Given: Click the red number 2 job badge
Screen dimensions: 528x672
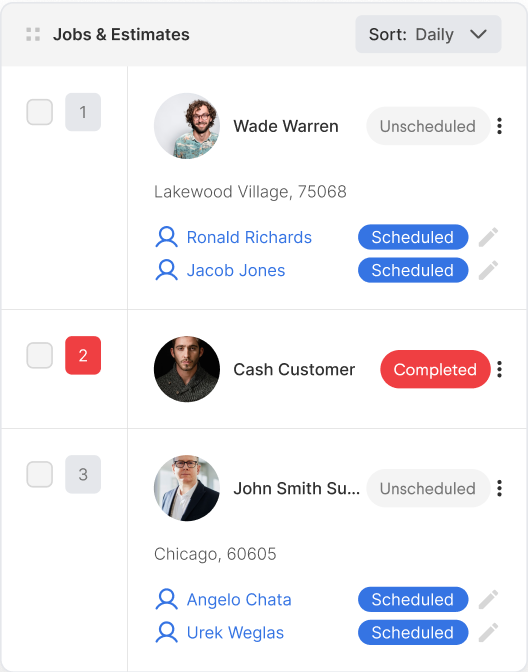Looking at the screenshot, I should tap(83, 355).
